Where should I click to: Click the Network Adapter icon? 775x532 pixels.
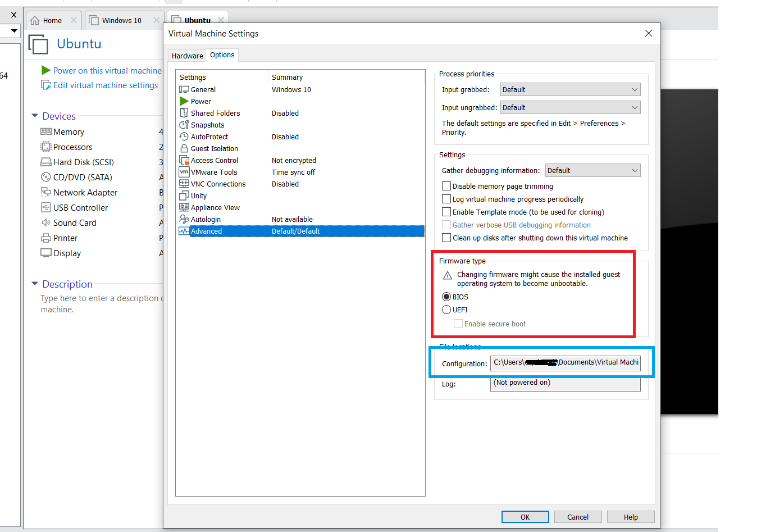(45, 192)
